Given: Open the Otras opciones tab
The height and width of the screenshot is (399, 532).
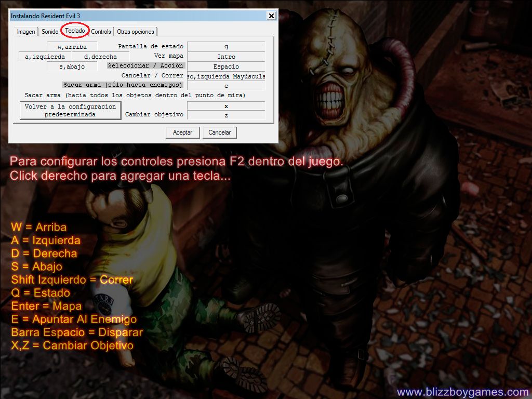Looking at the screenshot, I should [136, 32].
